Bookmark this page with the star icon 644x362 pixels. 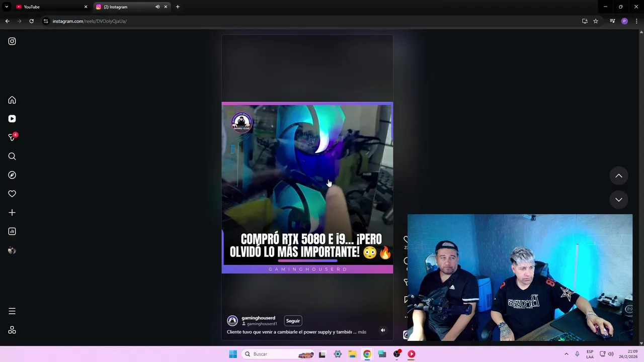click(596, 21)
